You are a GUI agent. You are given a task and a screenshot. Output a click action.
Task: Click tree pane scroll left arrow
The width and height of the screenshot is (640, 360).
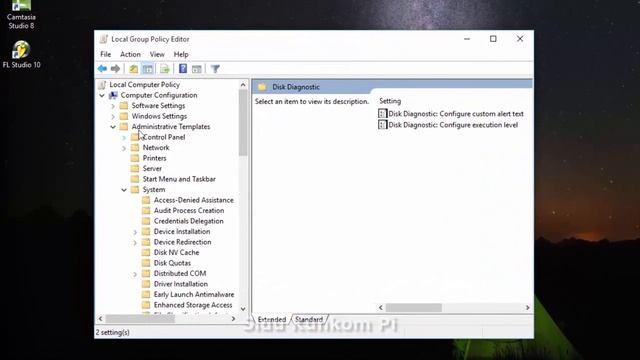click(x=100, y=319)
